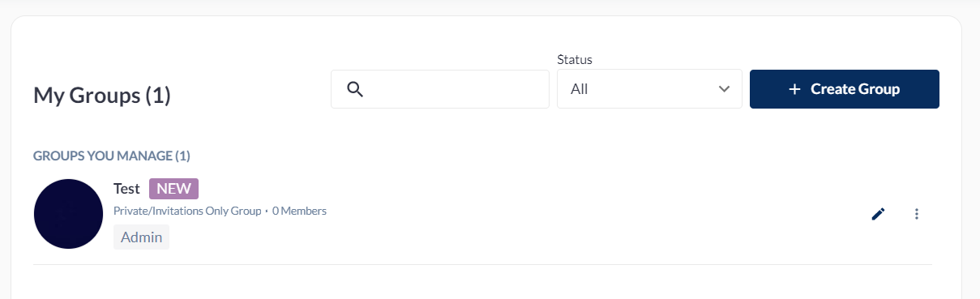The height and width of the screenshot is (299, 980).
Task: Click the GROUPS YOU MANAGE (1) section label
Action: (x=112, y=156)
